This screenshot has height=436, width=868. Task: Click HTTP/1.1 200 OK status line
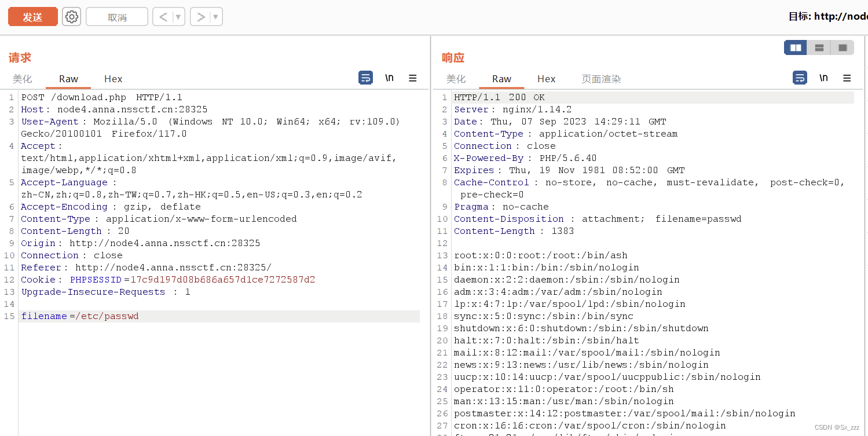pyautogui.click(x=499, y=97)
